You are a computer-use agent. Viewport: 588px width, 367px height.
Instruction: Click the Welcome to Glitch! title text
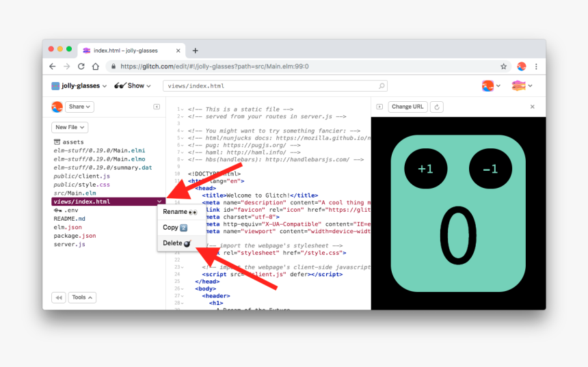[x=258, y=195]
